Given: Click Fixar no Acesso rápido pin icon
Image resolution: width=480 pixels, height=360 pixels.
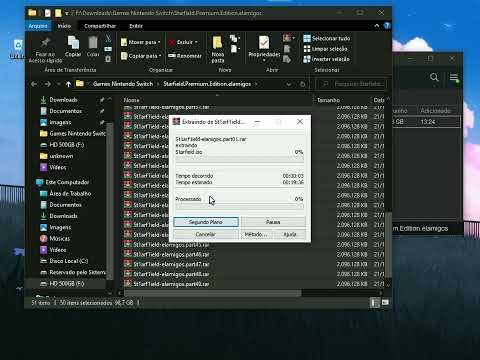Looking at the screenshot, I should [45, 43].
